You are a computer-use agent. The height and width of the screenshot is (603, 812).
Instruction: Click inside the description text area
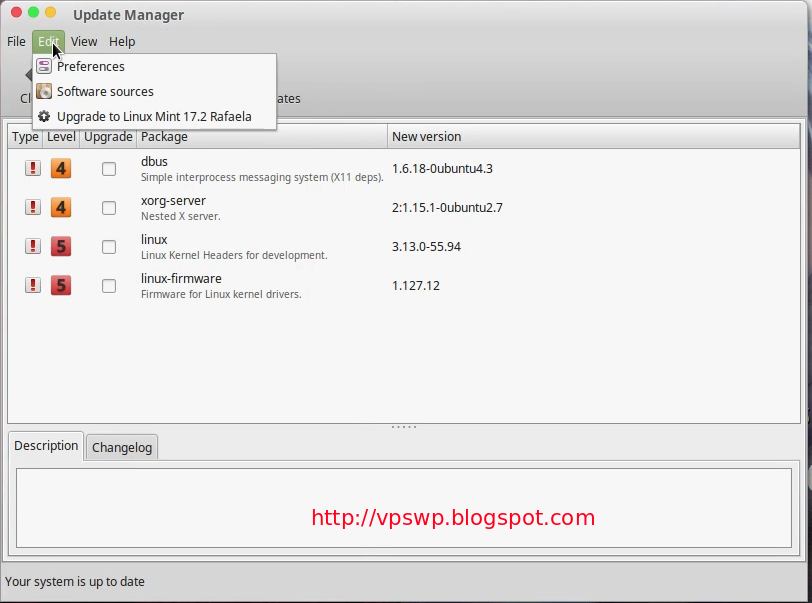tap(404, 508)
